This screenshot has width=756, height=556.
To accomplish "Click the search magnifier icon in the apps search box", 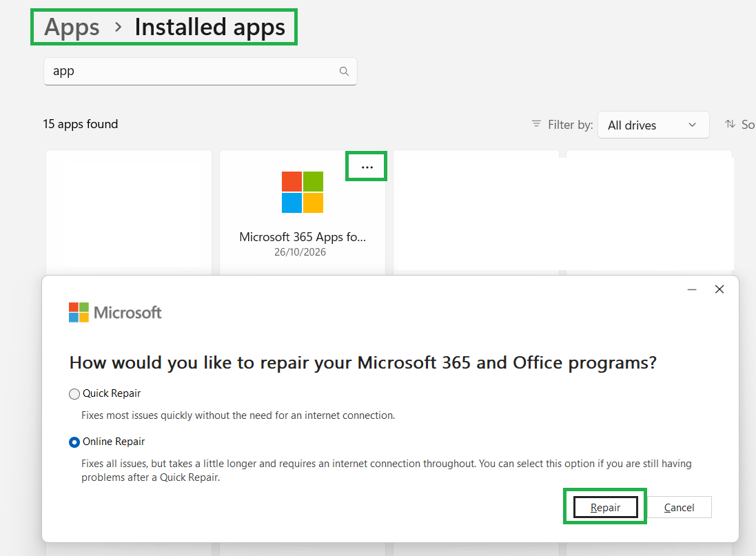I will coord(344,72).
